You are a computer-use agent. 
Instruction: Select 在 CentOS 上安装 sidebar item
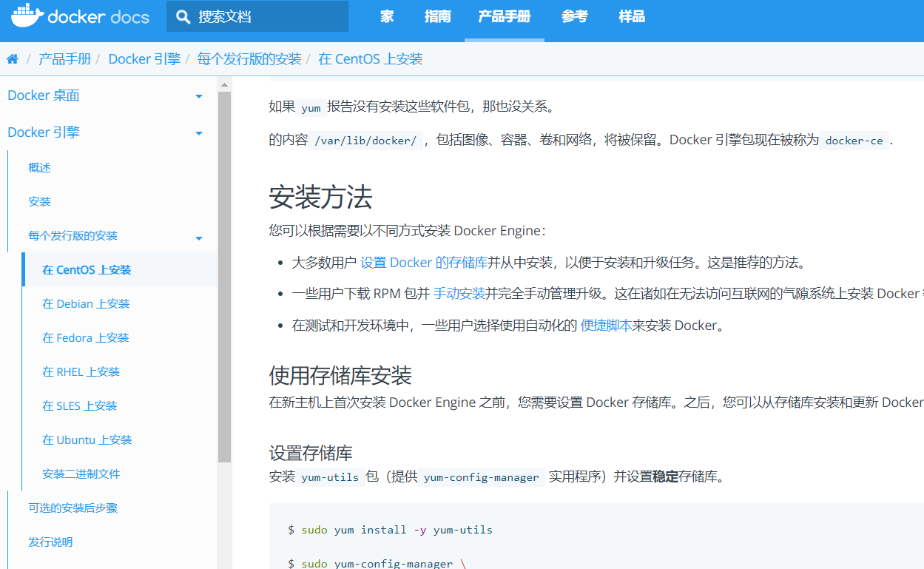[x=87, y=270]
